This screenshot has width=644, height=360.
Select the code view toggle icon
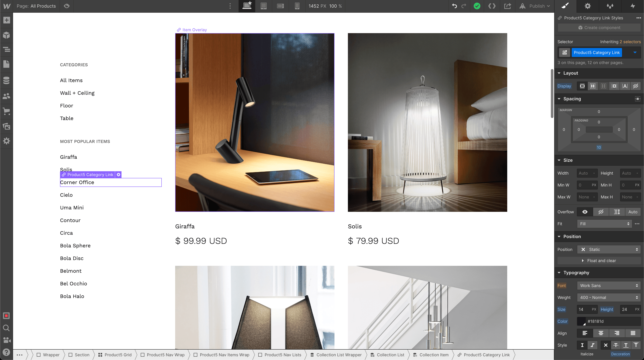[491, 6]
